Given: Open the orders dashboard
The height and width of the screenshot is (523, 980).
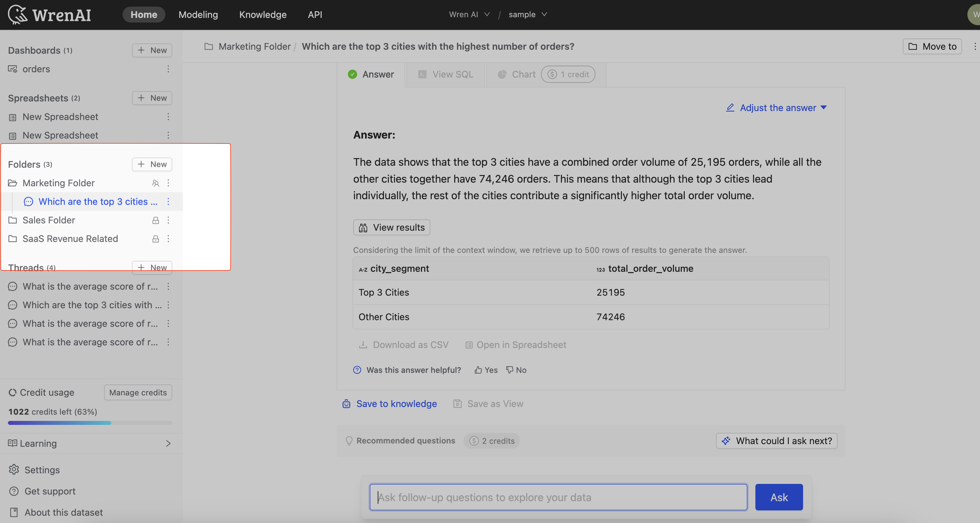Looking at the screenshot, I should [36, 69].
